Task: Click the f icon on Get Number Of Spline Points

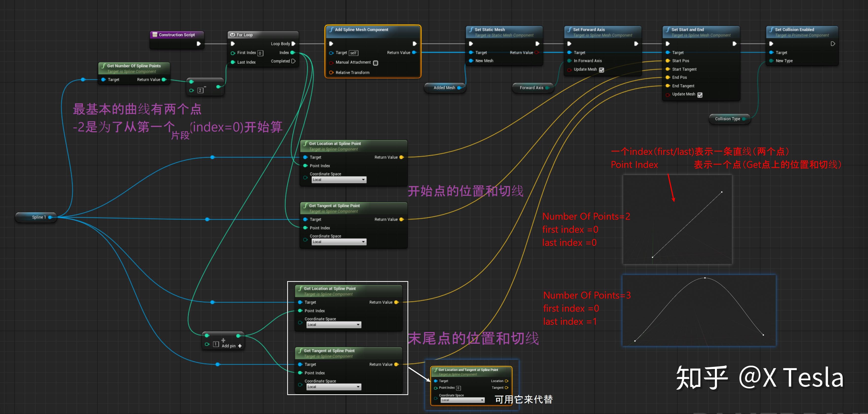Action: pos(104,66)
